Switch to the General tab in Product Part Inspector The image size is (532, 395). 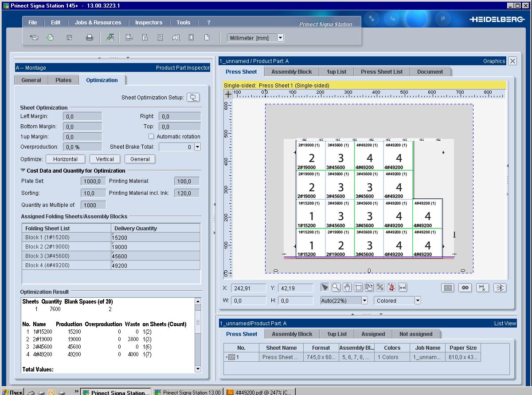31,80
